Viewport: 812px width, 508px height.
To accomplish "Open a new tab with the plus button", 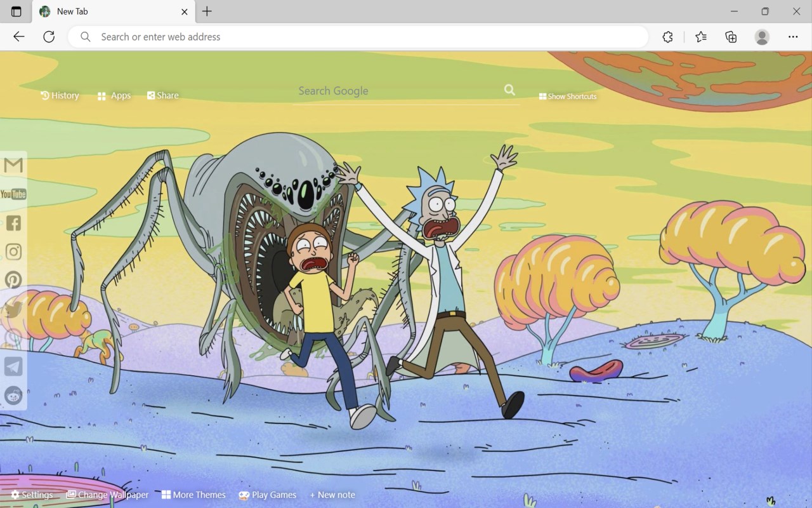I will pos(207,11).
